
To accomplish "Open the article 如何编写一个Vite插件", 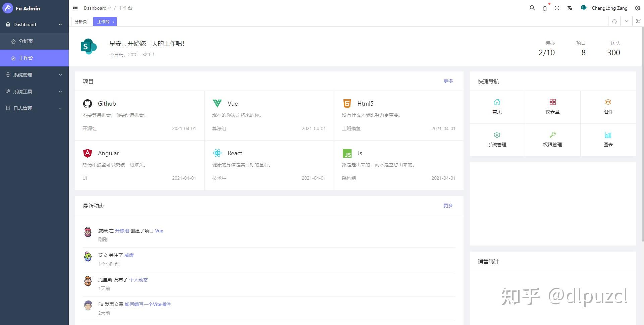I will pos(147,304).
